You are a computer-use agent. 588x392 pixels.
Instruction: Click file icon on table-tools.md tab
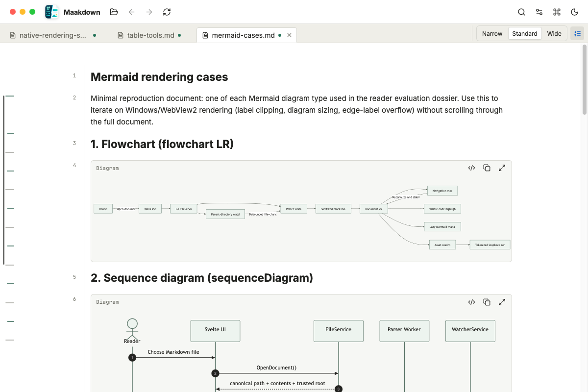pyautogui.click(x=121, y=35)
